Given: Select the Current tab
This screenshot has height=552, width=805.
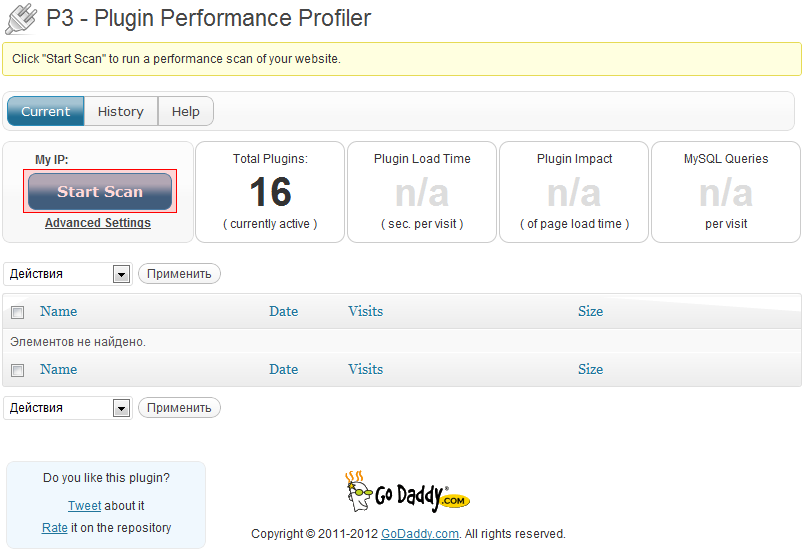Looking at the screenshot, I should (x=46, y=111).
